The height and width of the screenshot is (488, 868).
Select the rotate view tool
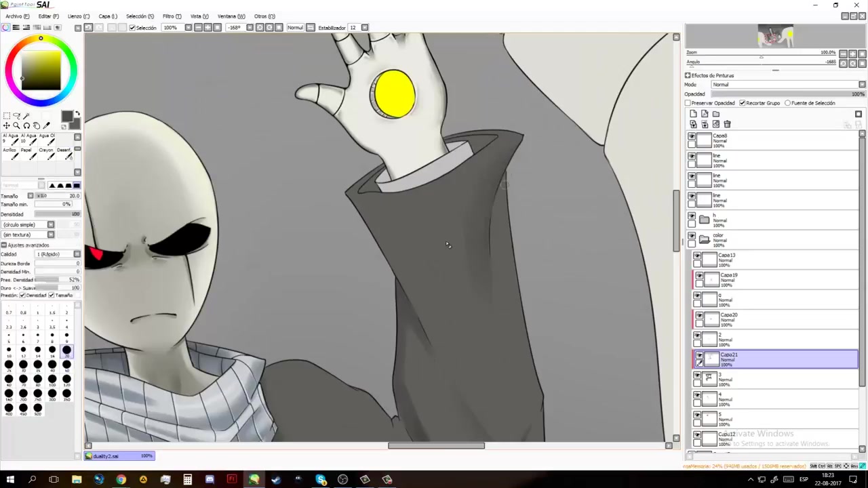tap(26, 126)
